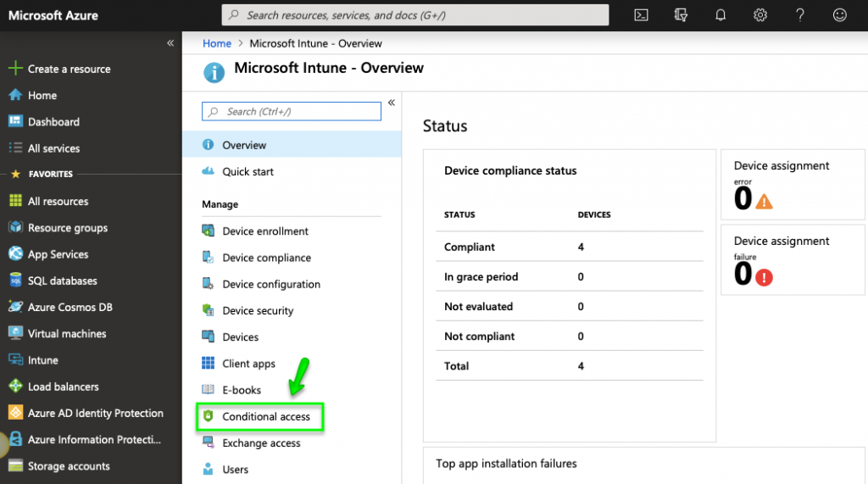Image resolution: width=868 pixels, height=484 pixels.
Task: Click the Exchange access label
Action: (x=261, y=443)
